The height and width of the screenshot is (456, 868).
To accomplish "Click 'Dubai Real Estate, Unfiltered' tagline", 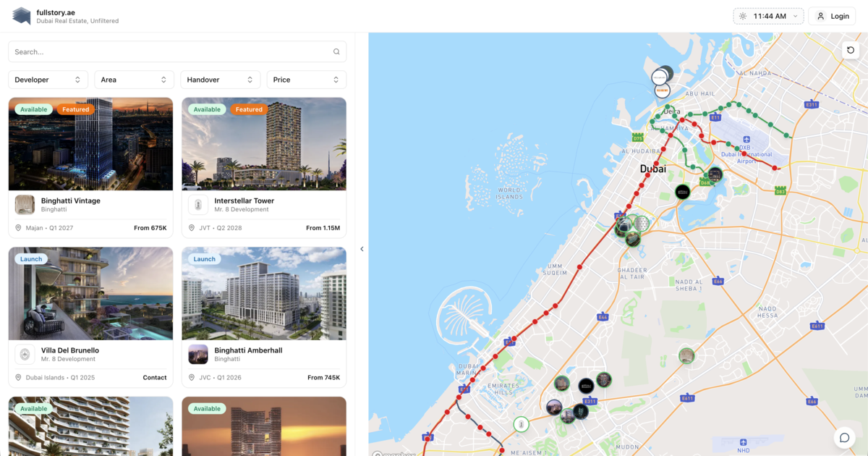I will (x=77, y=21).
